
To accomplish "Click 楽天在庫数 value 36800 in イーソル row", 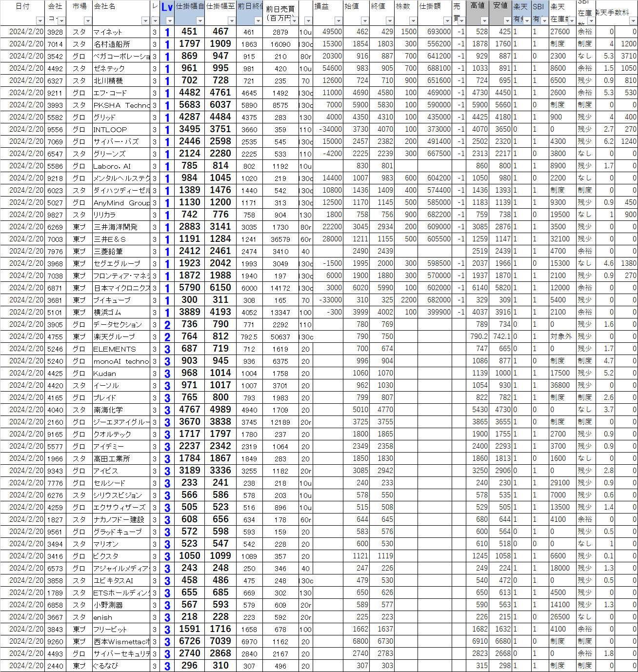I will (x=562, y=385).
